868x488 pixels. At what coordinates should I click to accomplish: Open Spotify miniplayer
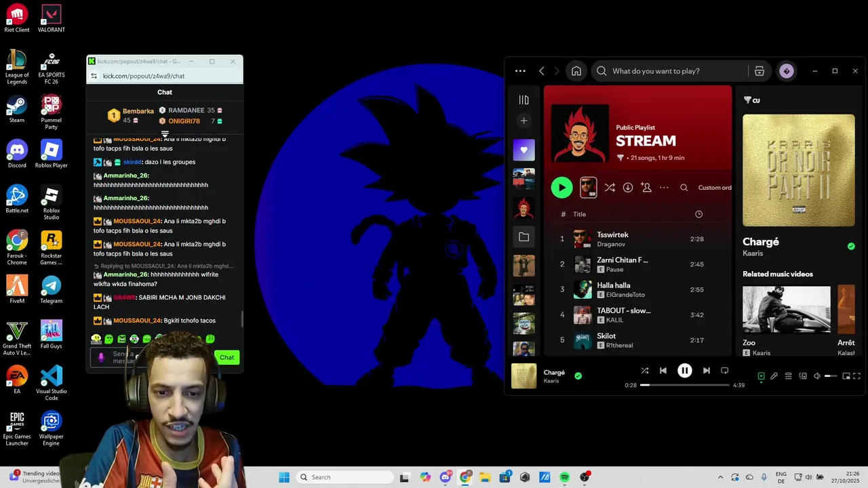pos(846,376)
